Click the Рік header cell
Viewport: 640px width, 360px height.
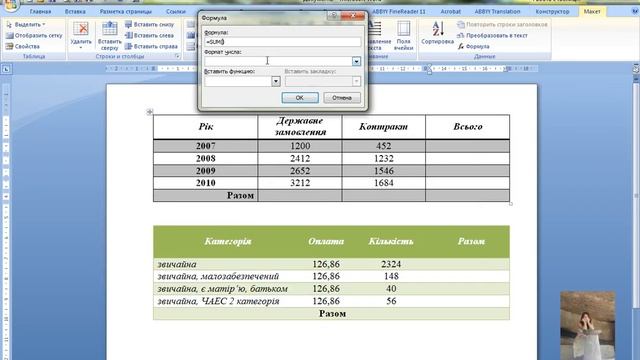[x=206, y=127]
